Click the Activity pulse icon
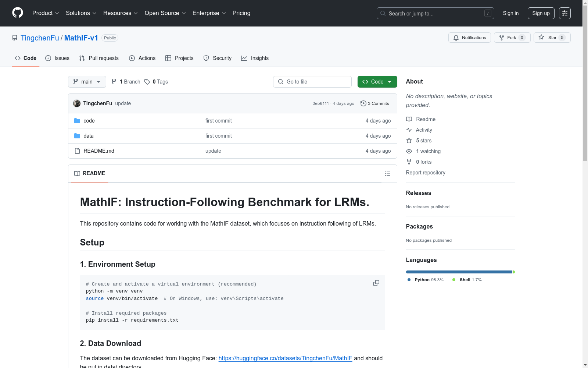588x368 pixels. tap(409, 130)
